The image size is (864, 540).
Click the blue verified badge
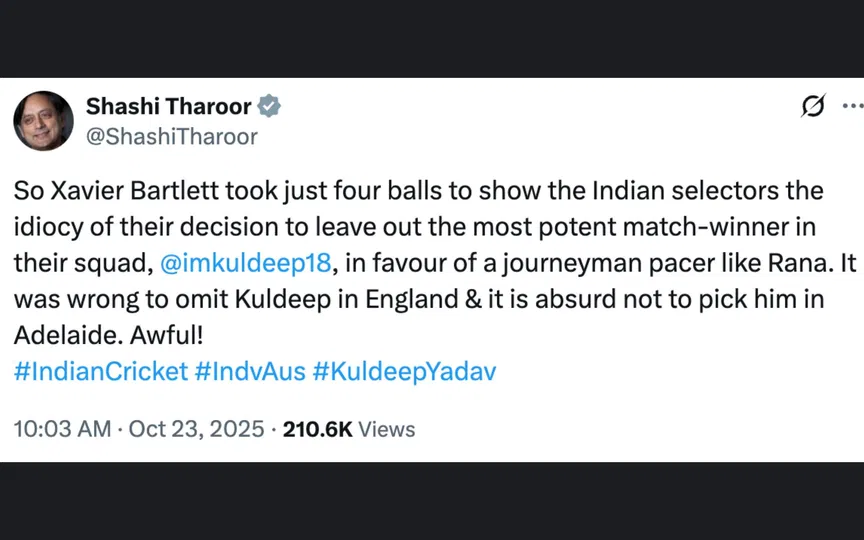tap(270, 106)
